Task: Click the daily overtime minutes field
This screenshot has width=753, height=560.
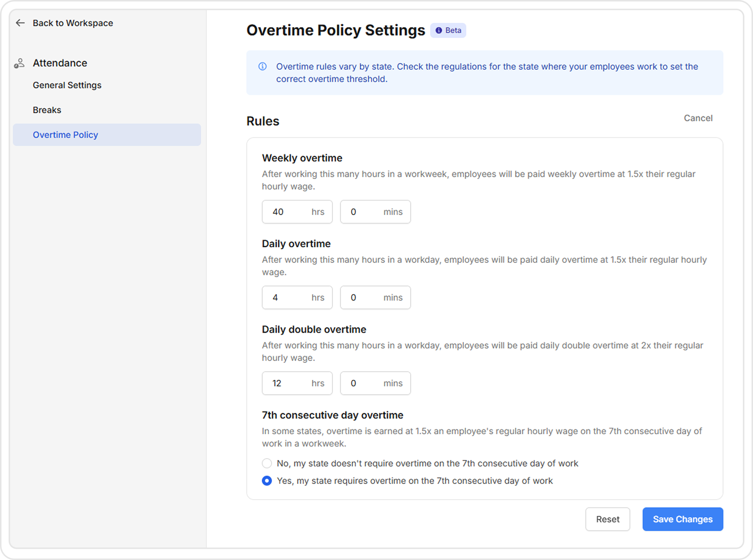Action: coord(375,297)
